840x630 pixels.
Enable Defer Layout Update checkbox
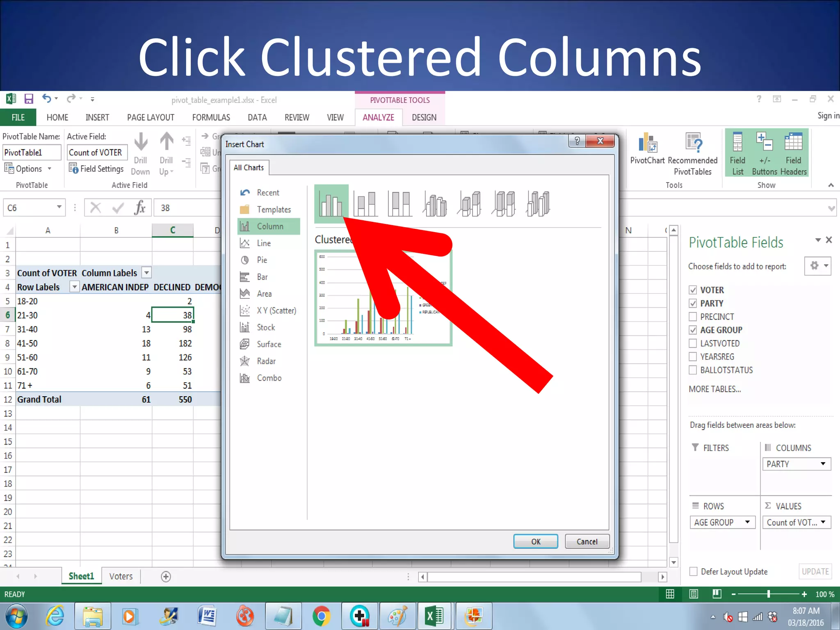[694, 571]
